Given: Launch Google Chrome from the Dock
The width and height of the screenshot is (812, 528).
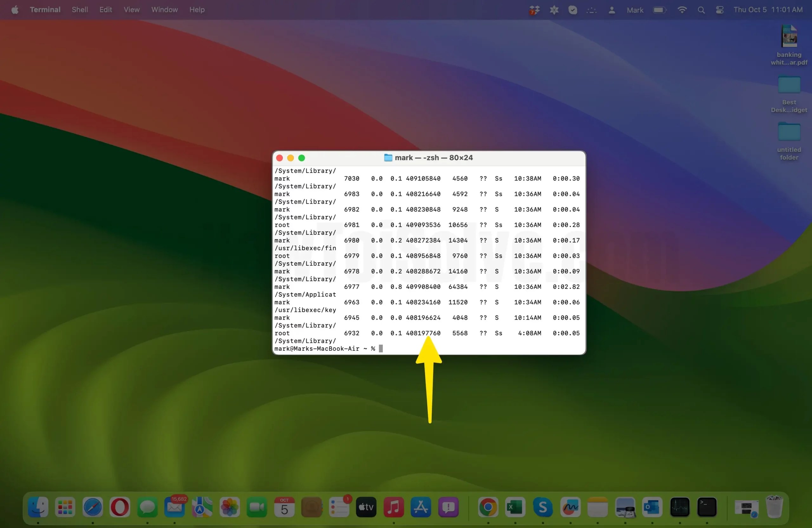Looking at the screenshot, I should tap(488, 508).
